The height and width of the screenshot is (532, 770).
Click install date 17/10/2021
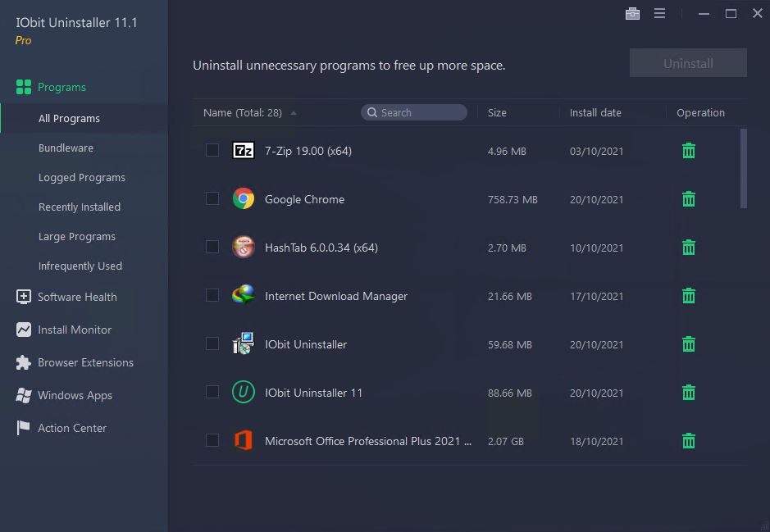pyautogui.click(x=596, y=297)
